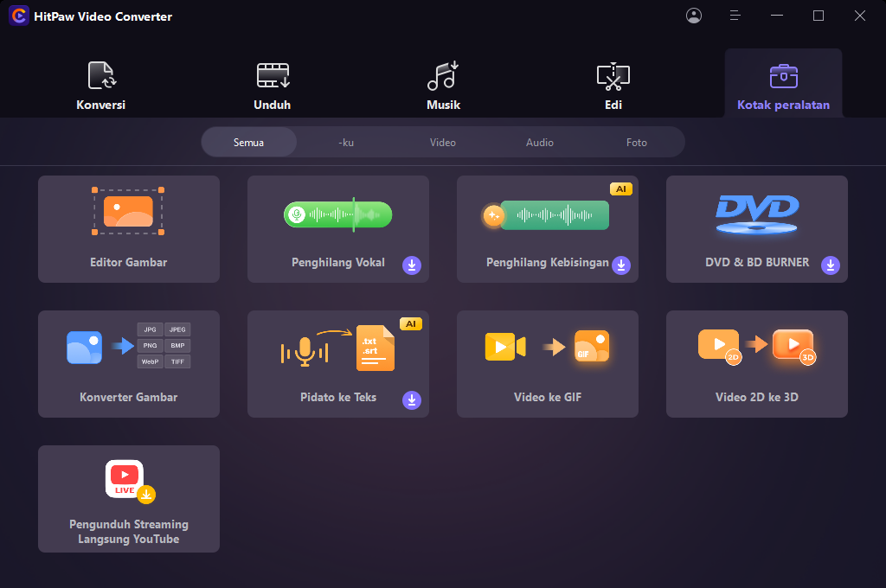Switch to the Musik tab

pyautogui.click(x=443, y=86)
